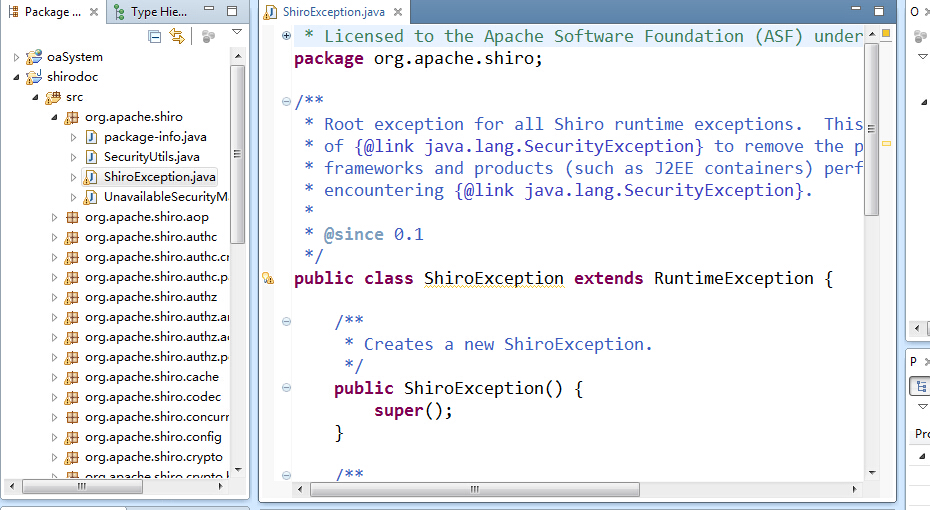Click the warning marker beside class declaration
The width and height of the screenshot is (930, 510).
tap(268, 278)
